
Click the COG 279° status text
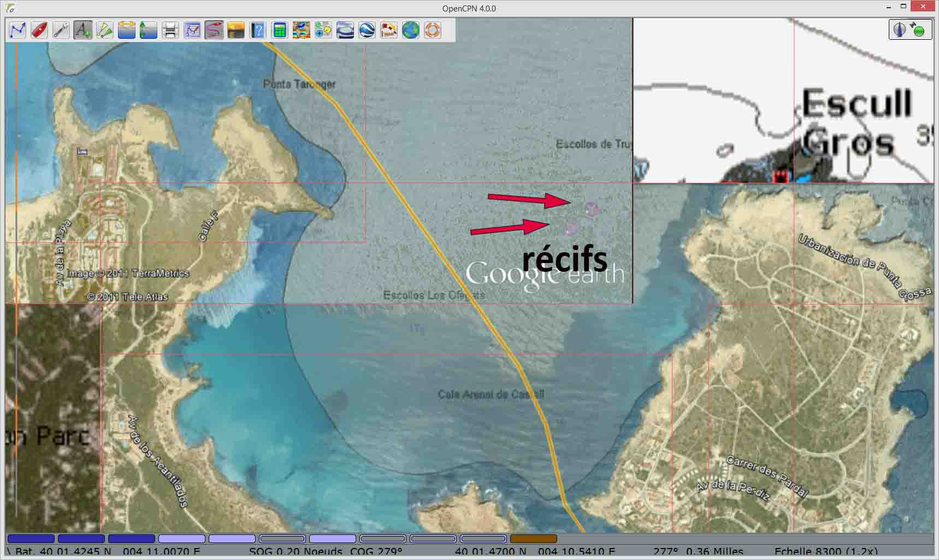pyautogui.click(x=376, y=551)
